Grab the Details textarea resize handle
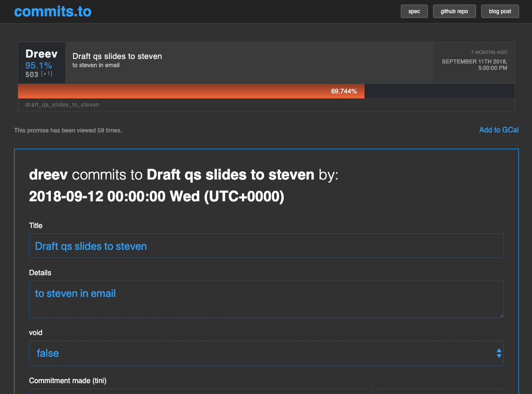The image size is (532, 394). coord(501,315)
